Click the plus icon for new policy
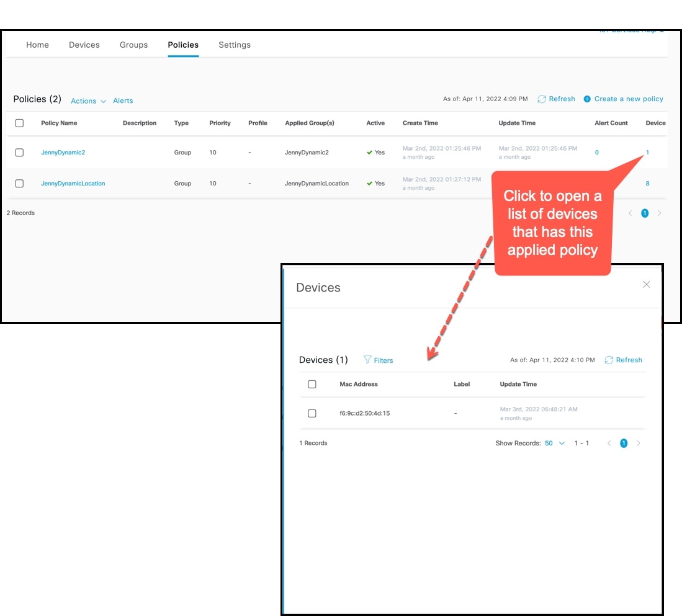Screen dimensions: 682x616 (x=587, y=99)
